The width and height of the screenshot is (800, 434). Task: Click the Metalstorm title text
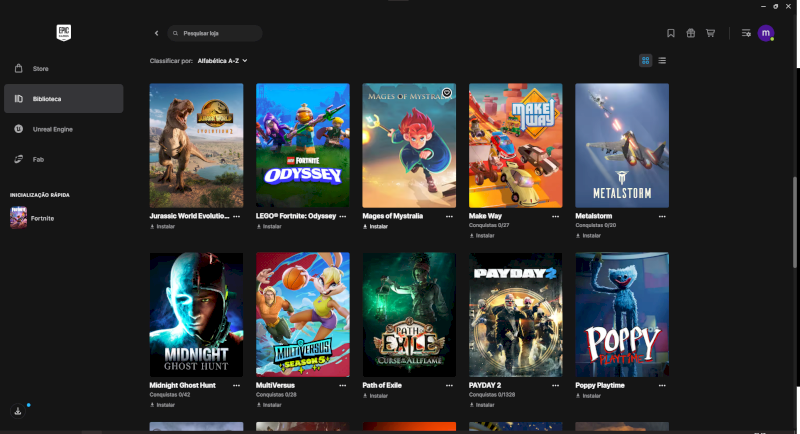pyautogui.click(x=593, y=216)
